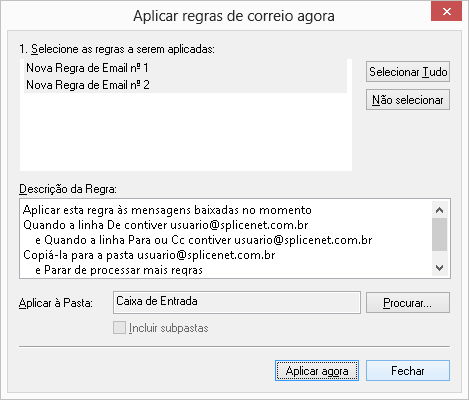The width and height of the screenshot is (469, 400).
Task: Select Nova Regra de Email nº 2
Action: pyautogui.click(x=185, y=85)
